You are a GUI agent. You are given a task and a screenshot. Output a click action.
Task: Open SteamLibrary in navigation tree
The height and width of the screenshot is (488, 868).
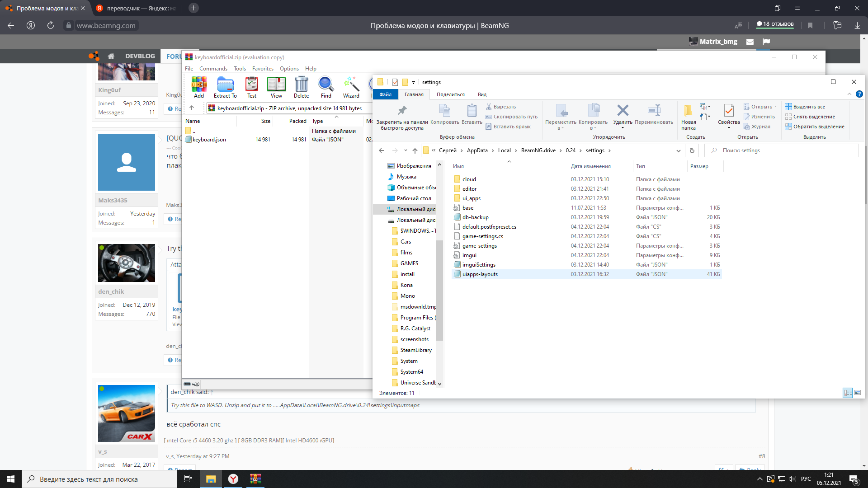(x=416, y=350)
